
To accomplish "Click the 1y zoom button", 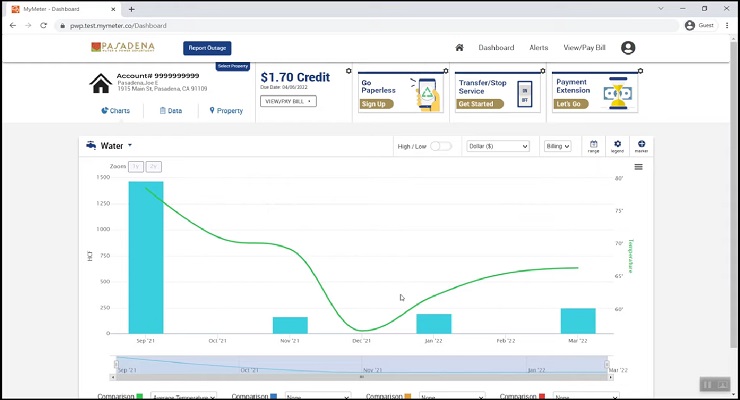I will coord(136,166).
